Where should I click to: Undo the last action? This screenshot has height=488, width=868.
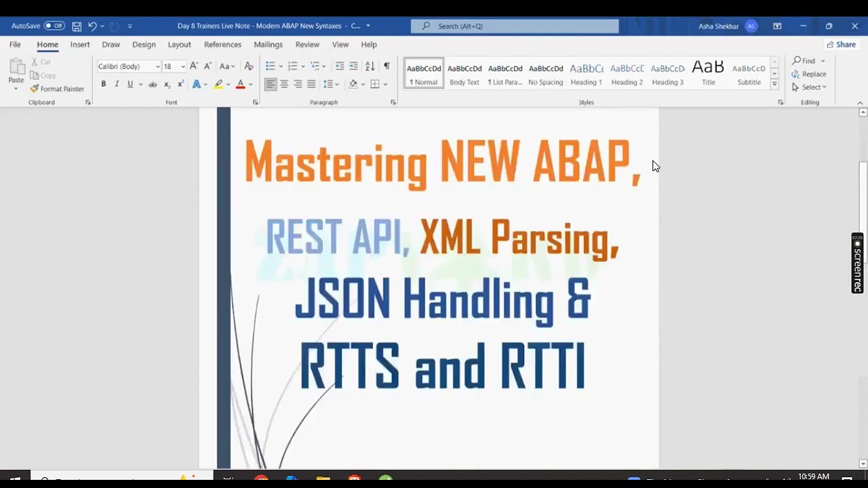pyautogui.click(x=92, y=26)
